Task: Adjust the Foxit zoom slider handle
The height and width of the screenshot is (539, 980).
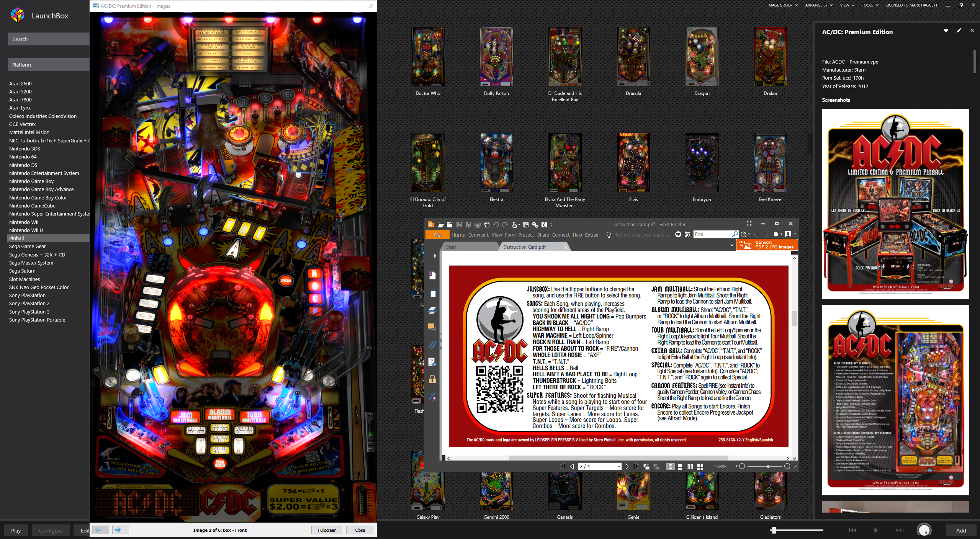Action: click(768, 466)
